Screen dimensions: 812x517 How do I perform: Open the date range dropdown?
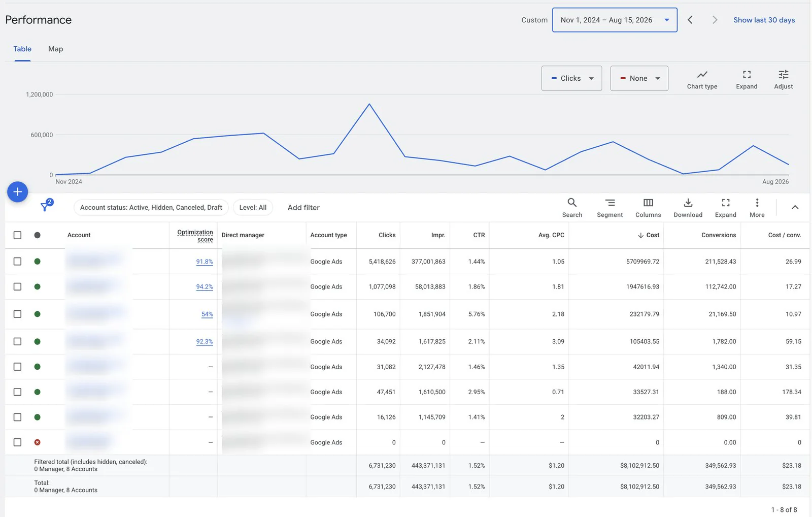tap(615, 20)
